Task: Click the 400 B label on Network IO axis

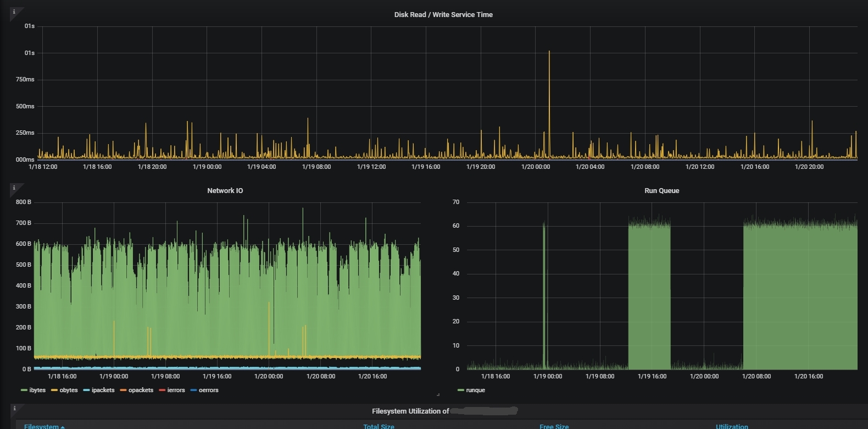Action: coord(24,285)
